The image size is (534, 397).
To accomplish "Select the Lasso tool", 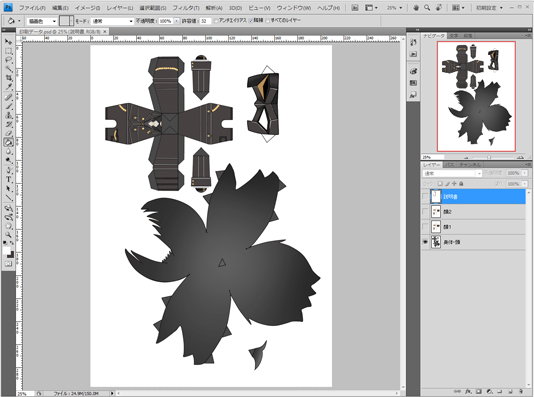I will click(9, 60).
